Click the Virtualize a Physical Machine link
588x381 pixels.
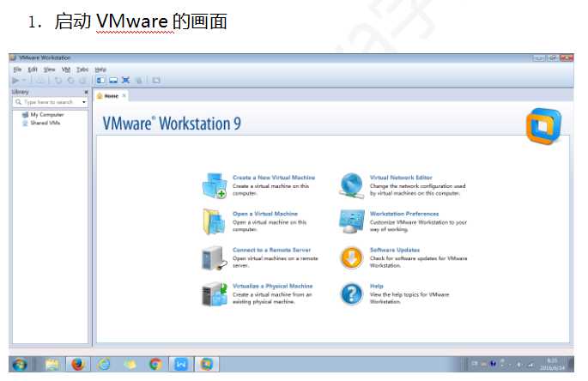coord(273,286)
